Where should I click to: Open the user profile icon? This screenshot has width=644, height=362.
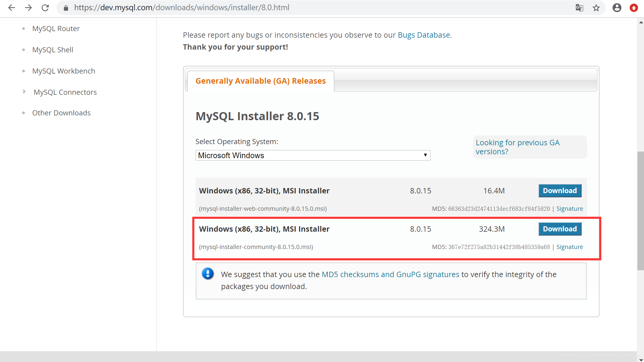pos(617,8)
